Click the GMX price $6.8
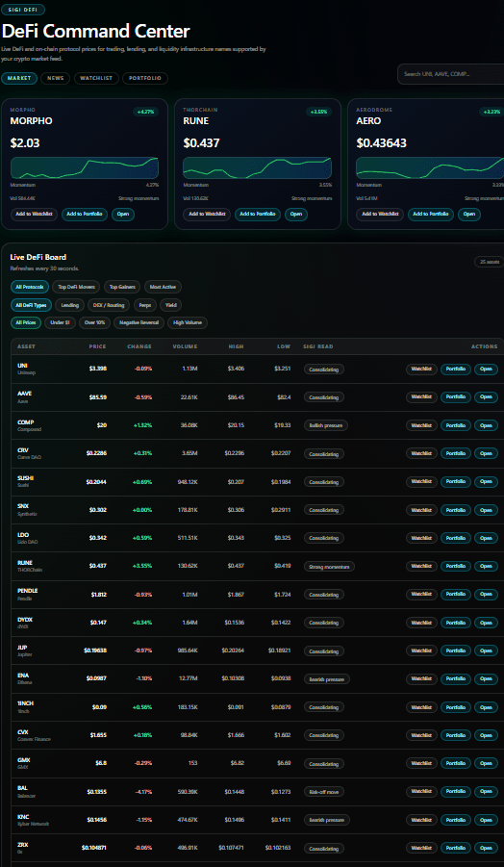 (101, 764)
